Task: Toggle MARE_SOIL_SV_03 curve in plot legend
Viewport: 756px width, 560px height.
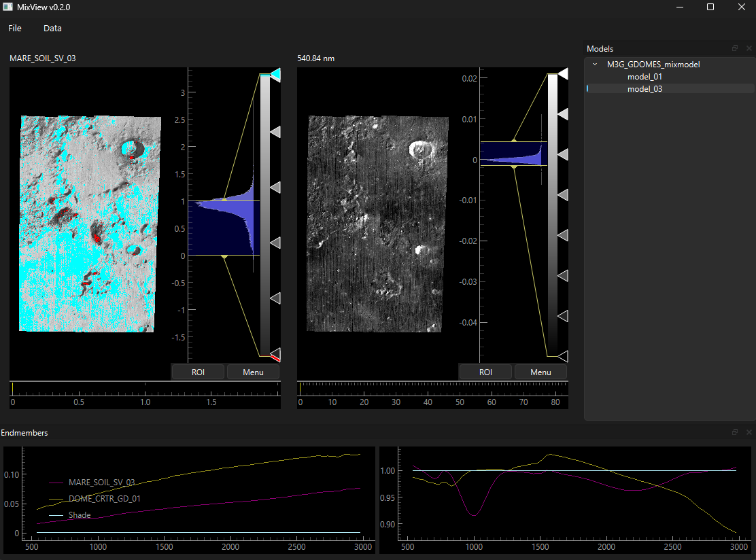Action: click(x=101, y=483)
